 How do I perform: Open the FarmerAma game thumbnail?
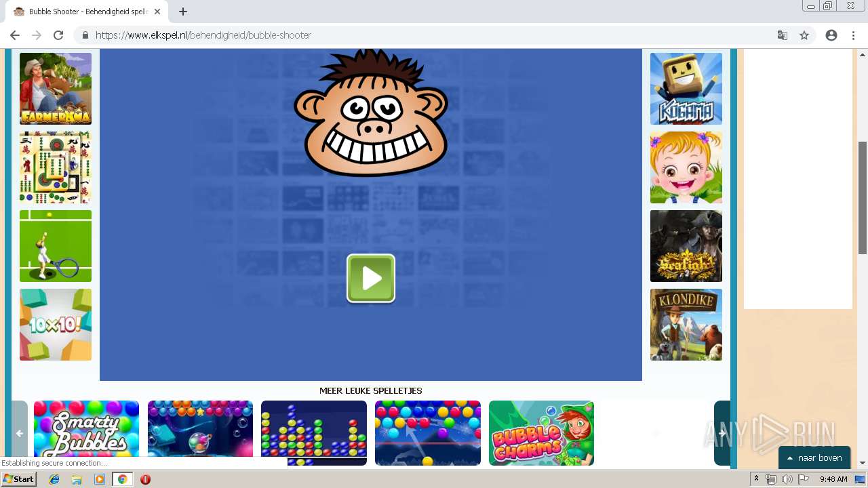coord(56,89)
